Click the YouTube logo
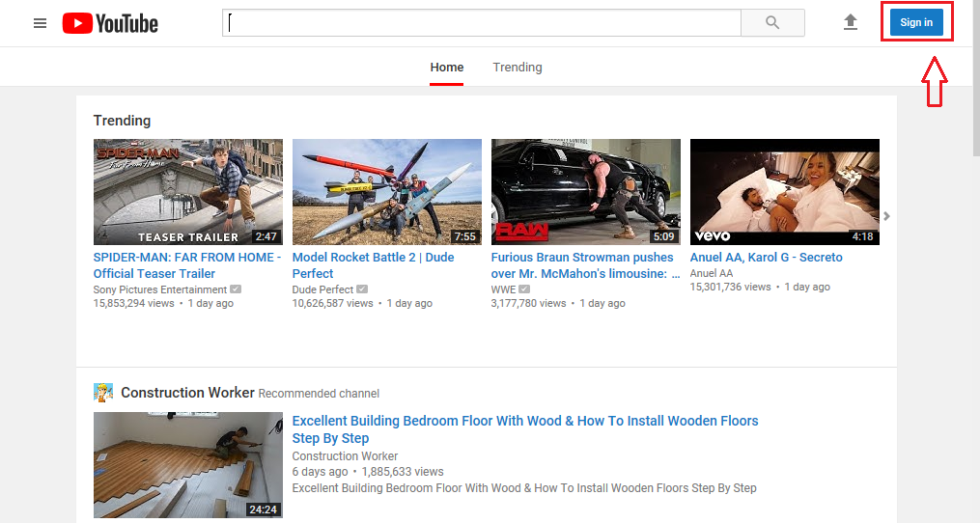The image size is (980, 523). [x=110, y=24]
